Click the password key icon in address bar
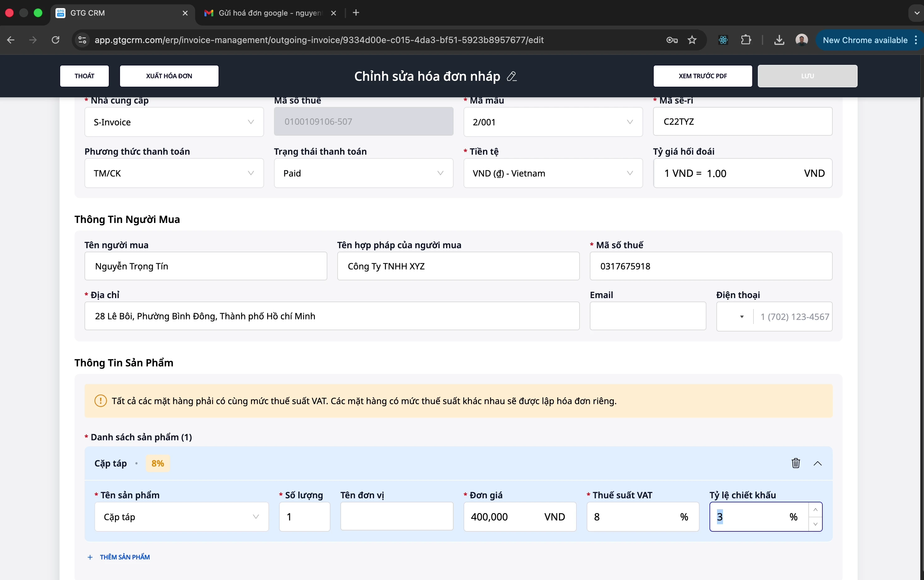 coord(672,40)
